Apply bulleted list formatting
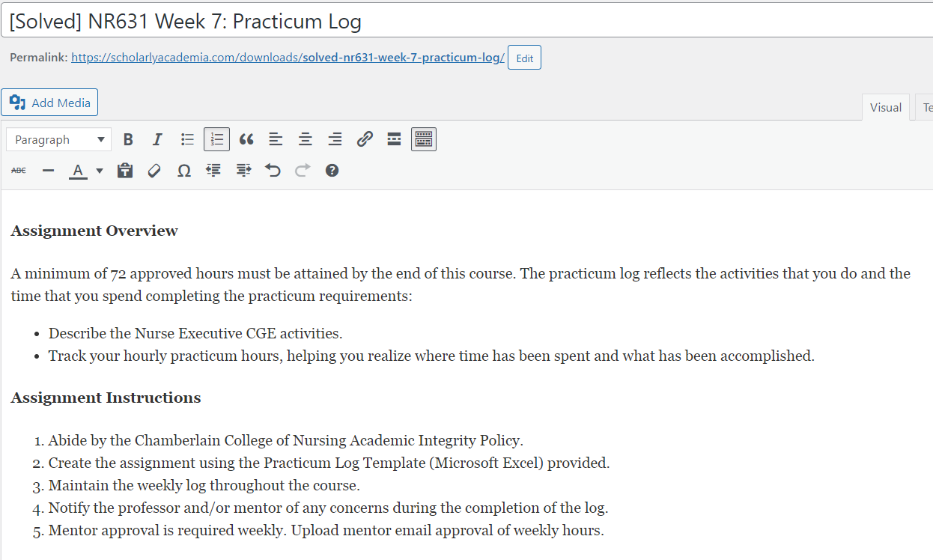933x560 pixels. 187,139
